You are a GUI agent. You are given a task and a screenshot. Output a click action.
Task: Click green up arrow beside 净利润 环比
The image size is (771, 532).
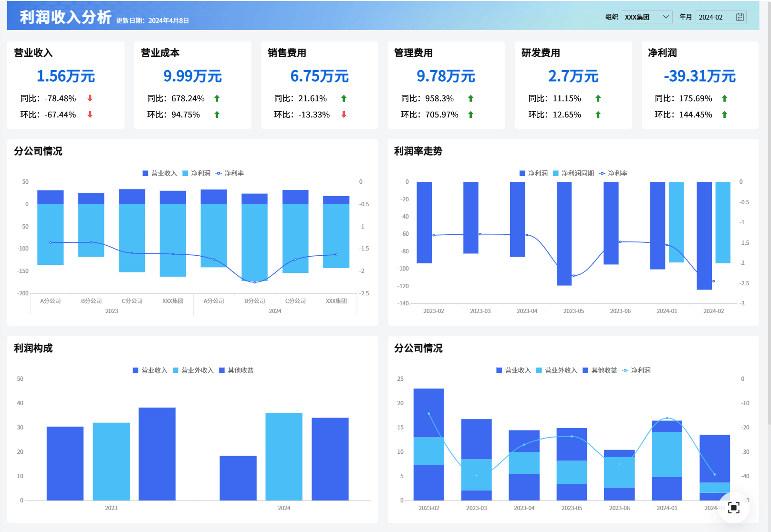click(724, 115)
